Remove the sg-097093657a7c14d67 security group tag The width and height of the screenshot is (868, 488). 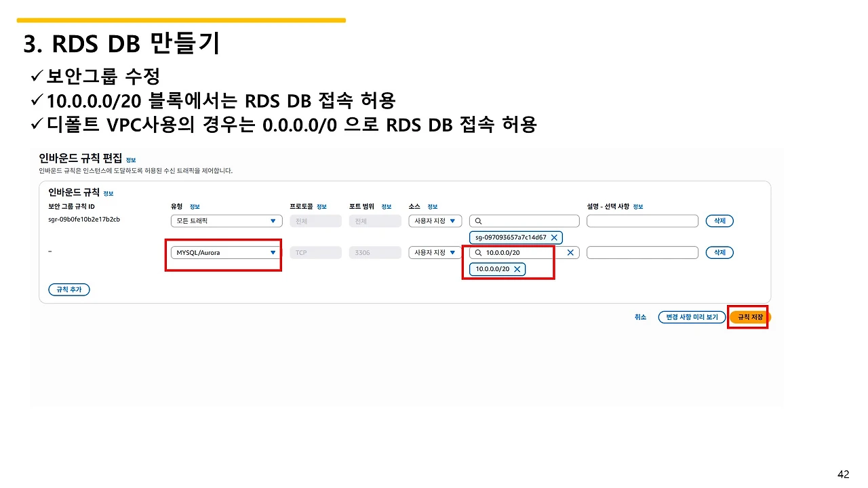click(555, 237)
